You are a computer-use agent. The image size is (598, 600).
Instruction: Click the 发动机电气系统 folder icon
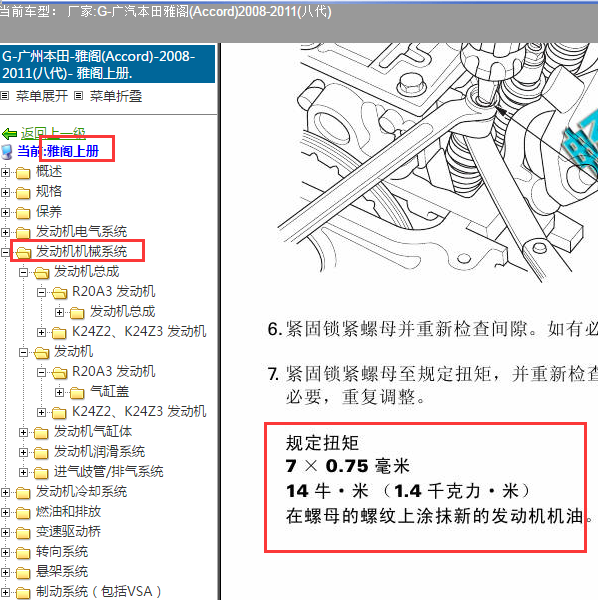click(23, 233)
